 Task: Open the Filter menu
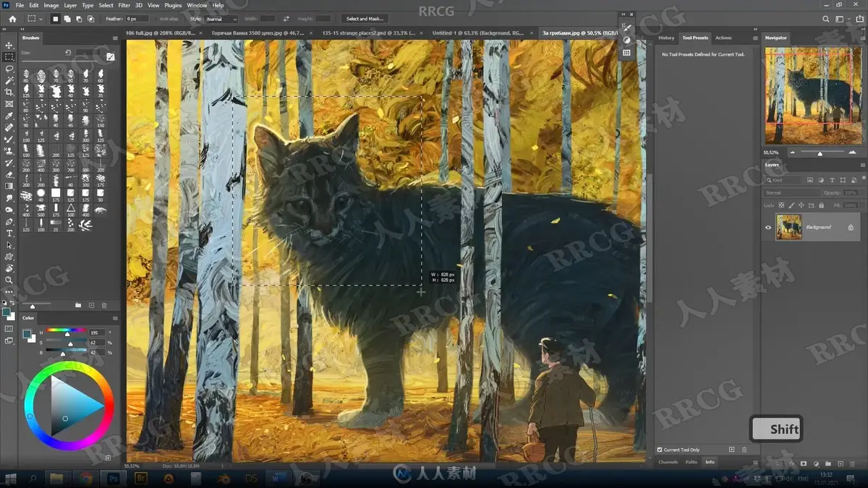tap(124, 5)
